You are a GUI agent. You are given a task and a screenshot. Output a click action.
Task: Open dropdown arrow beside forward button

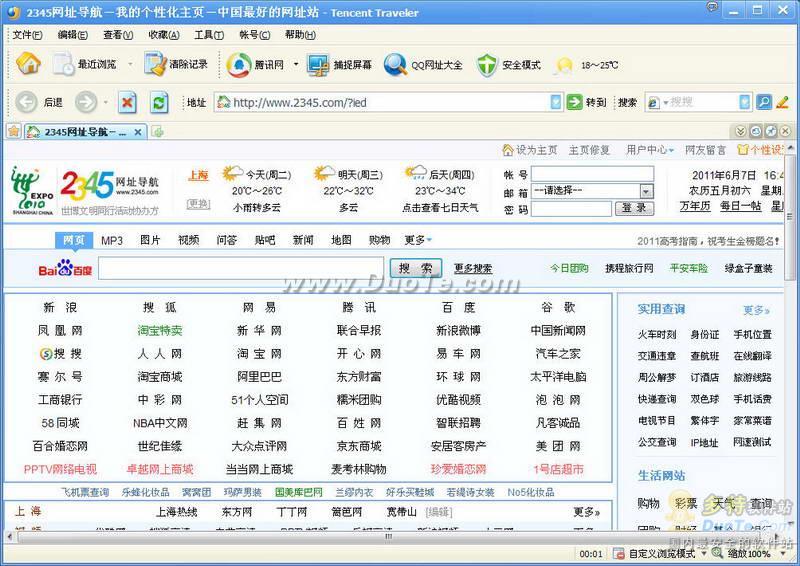coord(106,103)
